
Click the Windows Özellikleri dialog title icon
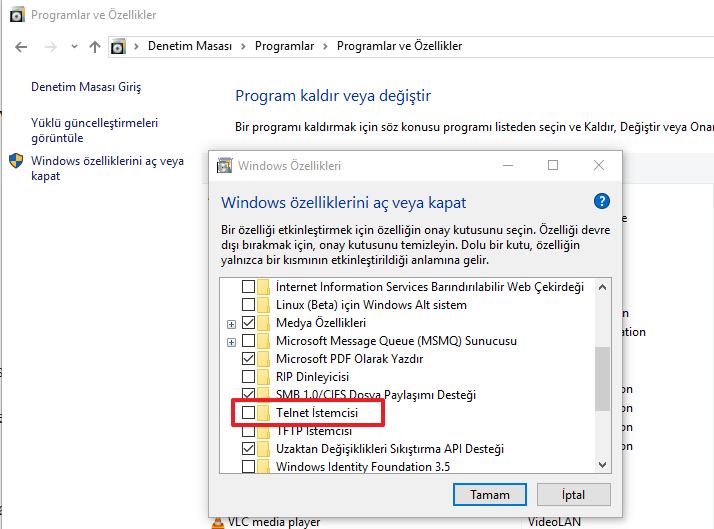point(224,166)
